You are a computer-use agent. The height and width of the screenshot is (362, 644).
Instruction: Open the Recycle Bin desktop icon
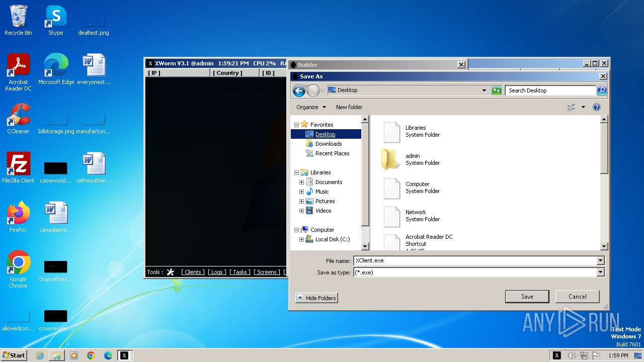[x=18, y=21]
